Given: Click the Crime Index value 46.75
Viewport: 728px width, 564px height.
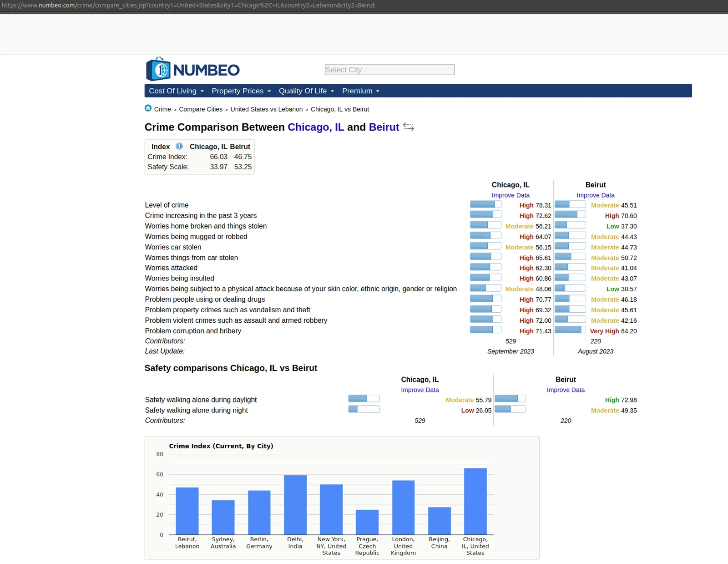Looking at the screenshot, I should point(243,157).
